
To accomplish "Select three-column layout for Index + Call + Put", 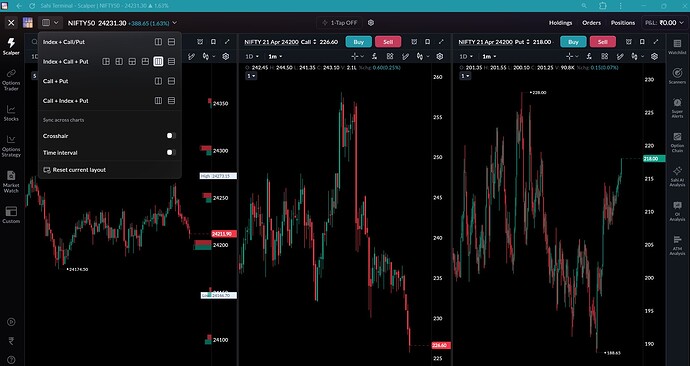I will (x=158, y=62).
